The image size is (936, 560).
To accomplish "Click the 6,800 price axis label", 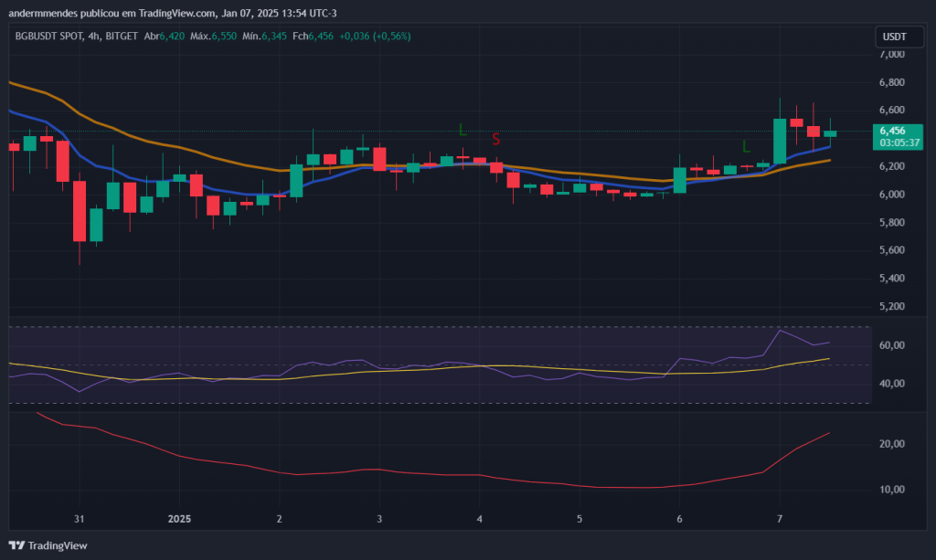I will tap(892, 82).
